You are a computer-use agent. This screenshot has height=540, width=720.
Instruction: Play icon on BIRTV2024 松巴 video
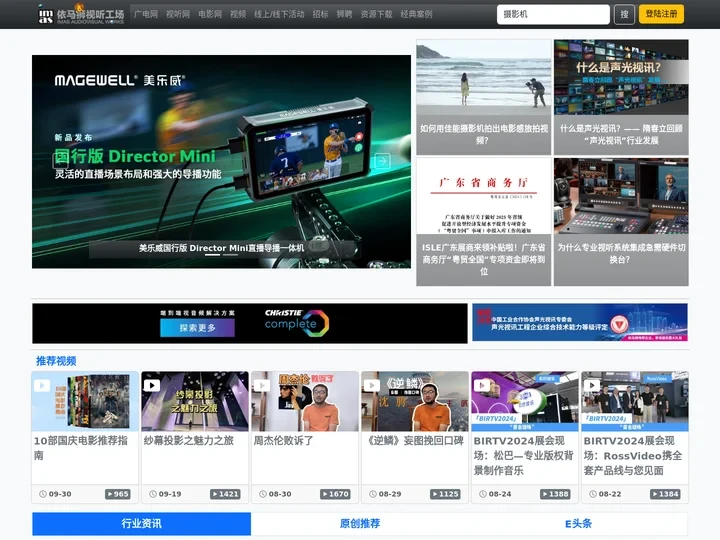coord(482,385)
